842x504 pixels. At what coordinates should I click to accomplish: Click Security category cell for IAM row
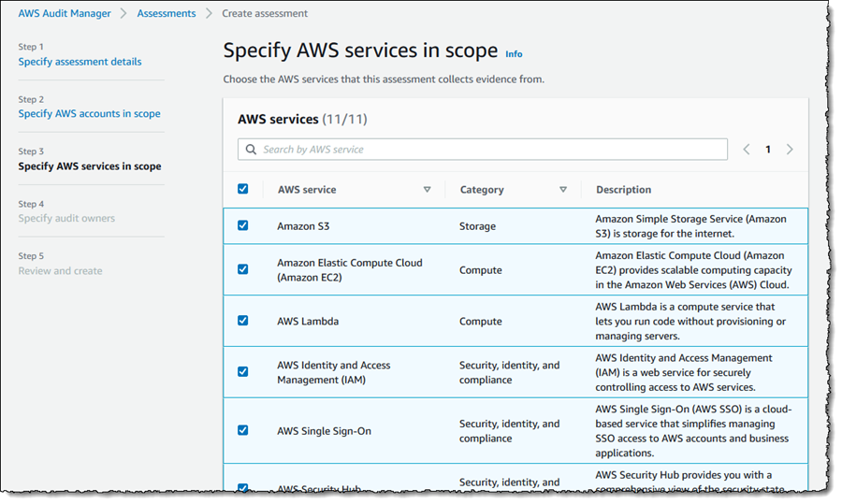pos(509,372)
